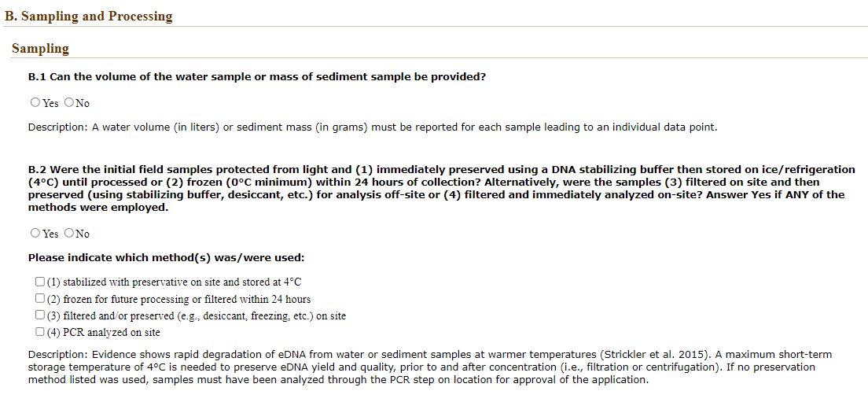Enable method (3) filtered and/or preserved checkbox
The image size is (868, 402).
click(x=39, y=315)
